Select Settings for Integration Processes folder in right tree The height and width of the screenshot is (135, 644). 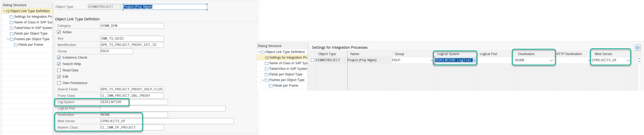(x=288, y=57)
